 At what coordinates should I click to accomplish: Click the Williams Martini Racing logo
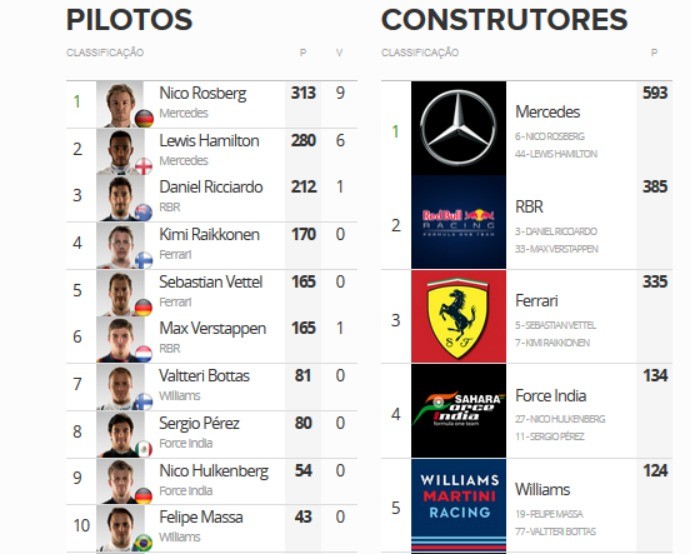pyautogui.click(x=458, y=497)
